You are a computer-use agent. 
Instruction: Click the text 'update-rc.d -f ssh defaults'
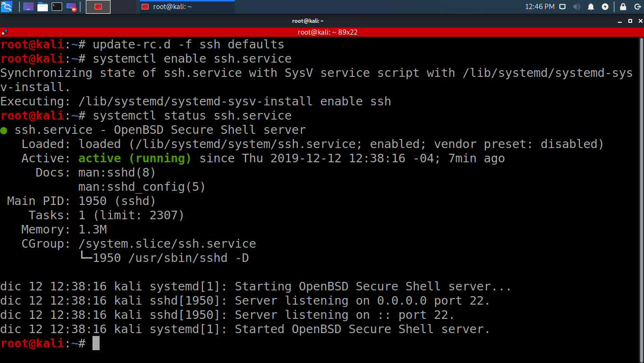[x=188, y=45]
